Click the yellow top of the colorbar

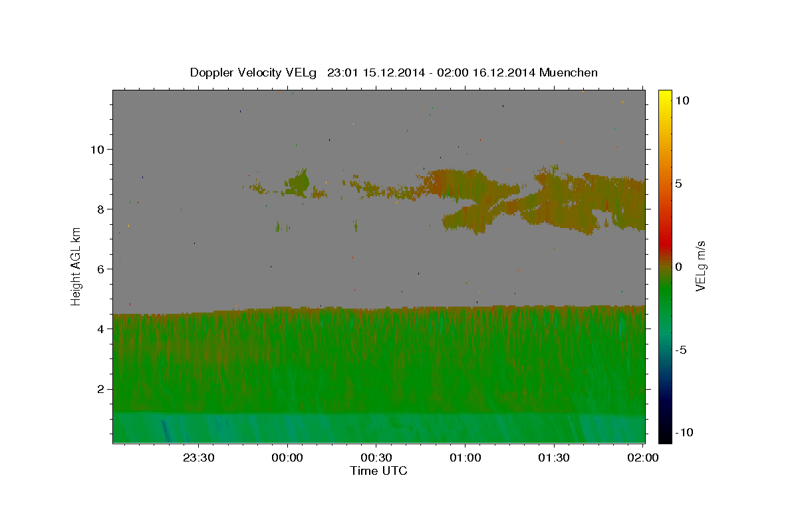665,94
